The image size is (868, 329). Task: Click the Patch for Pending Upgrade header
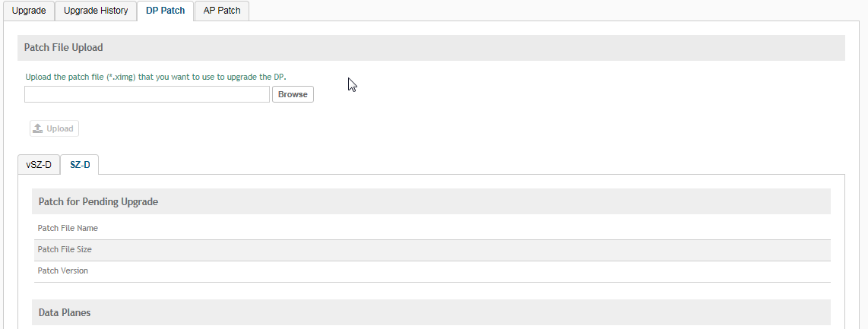[98, 201]
